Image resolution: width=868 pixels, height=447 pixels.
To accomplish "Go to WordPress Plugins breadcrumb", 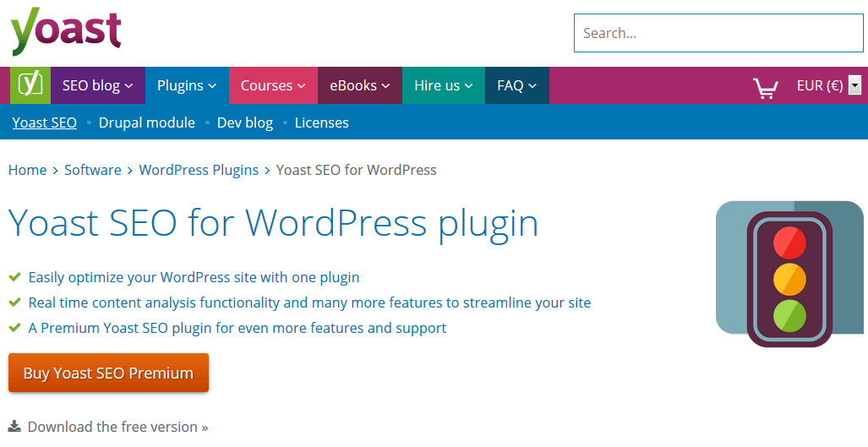I will pos(199,170).
